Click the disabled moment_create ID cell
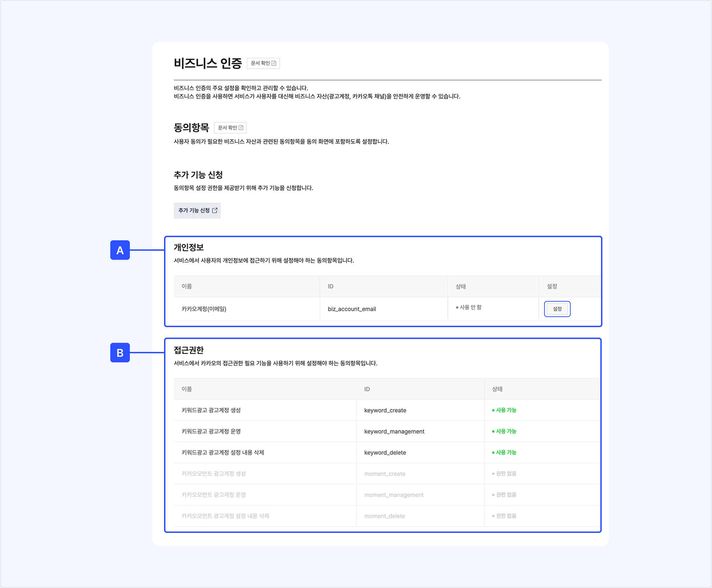This screenshot has width=712, height=588. 385,474
